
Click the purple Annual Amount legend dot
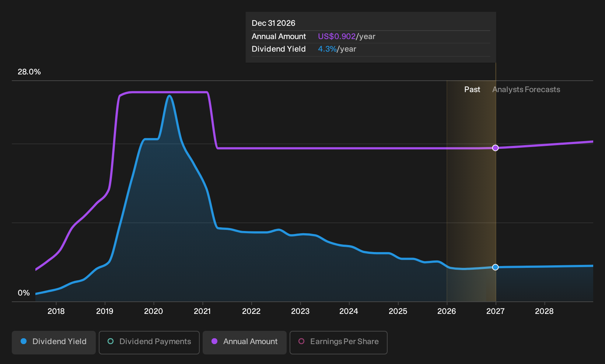[x=214, y=341]
